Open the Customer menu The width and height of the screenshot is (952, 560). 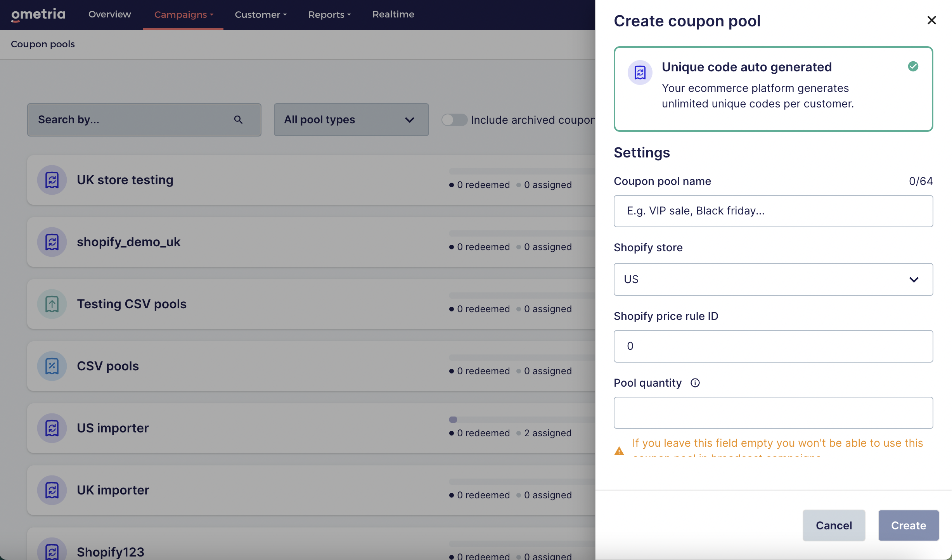[x=261, y=15]
